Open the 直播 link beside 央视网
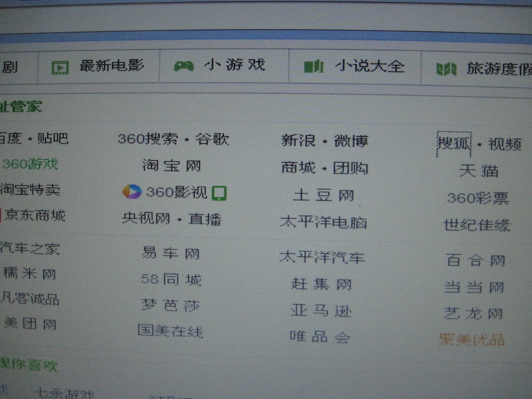Viewport: 532px width, 399px height. point(205,219)
